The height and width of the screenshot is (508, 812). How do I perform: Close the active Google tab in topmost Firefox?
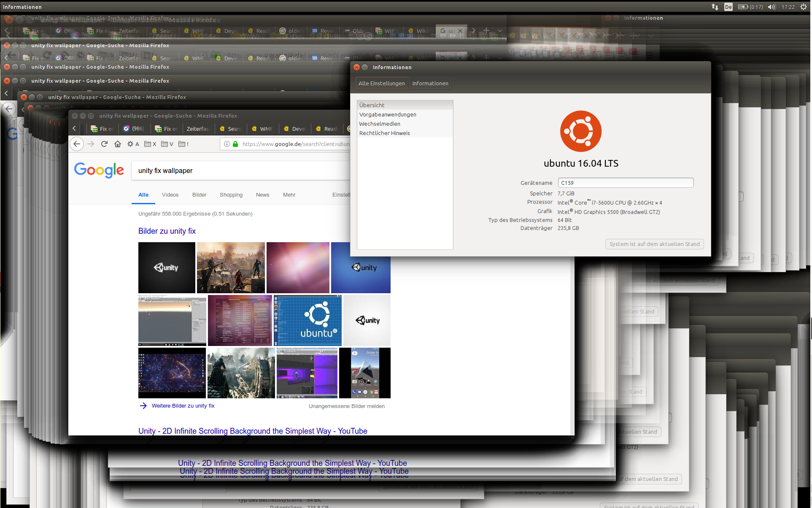pos(460,31)
